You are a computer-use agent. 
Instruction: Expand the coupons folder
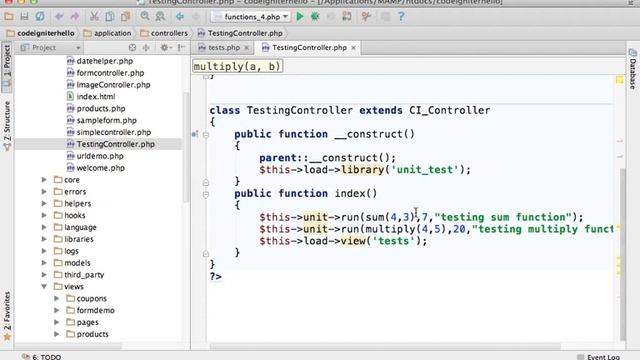click(57, 298)
